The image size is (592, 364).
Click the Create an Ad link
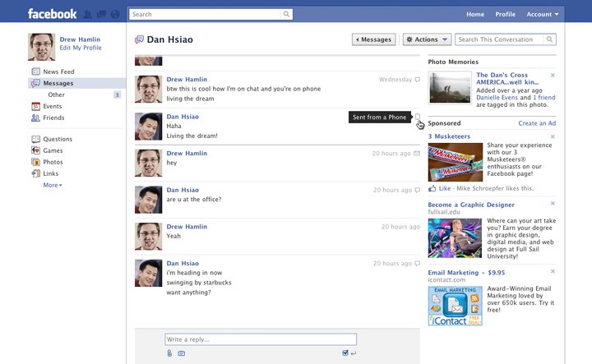(x=536, y=123)
